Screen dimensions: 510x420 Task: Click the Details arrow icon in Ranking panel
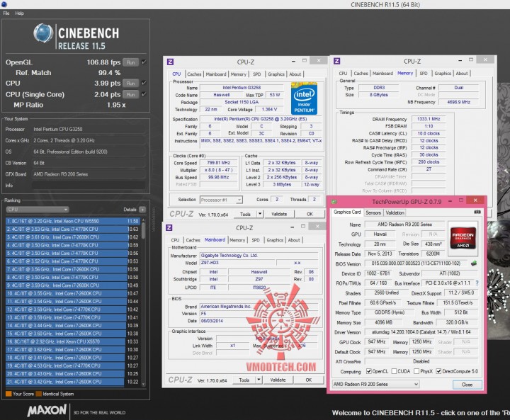point(142,210)
